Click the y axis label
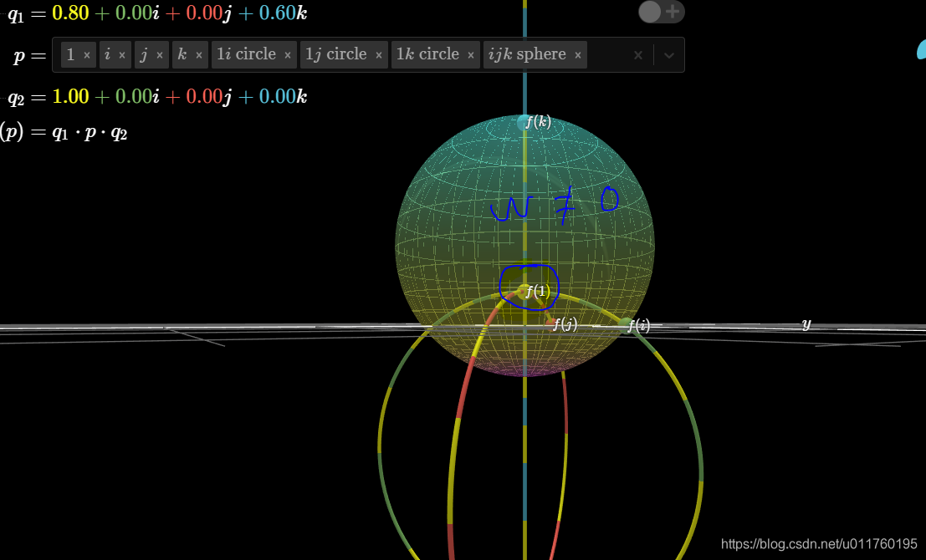926x560 pixels. [x=806, y=324]
